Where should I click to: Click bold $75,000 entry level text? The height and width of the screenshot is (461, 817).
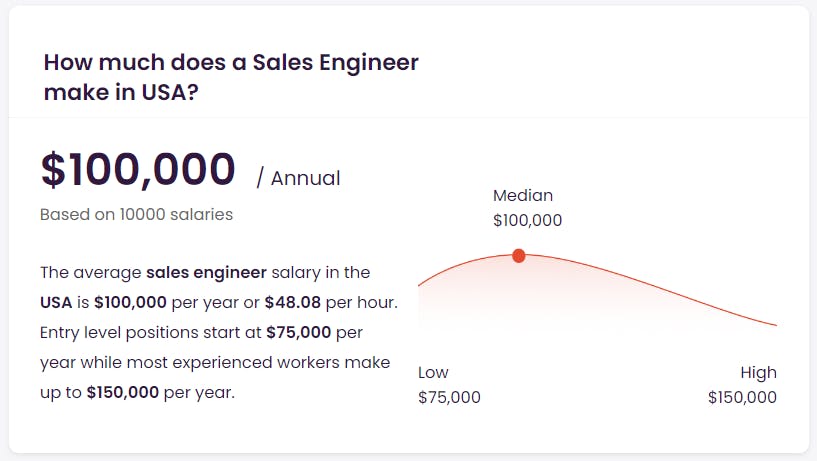coord(299,332)
